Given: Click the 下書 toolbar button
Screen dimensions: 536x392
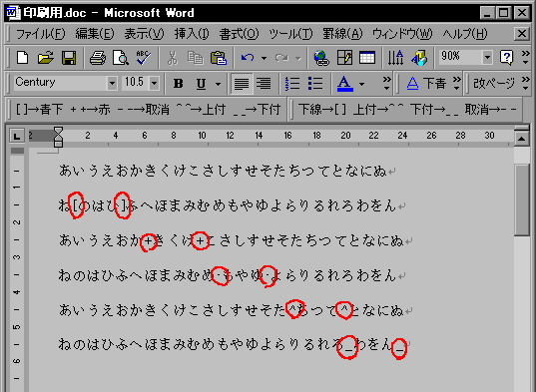Looking at the screenshot, I should [426, 84].
